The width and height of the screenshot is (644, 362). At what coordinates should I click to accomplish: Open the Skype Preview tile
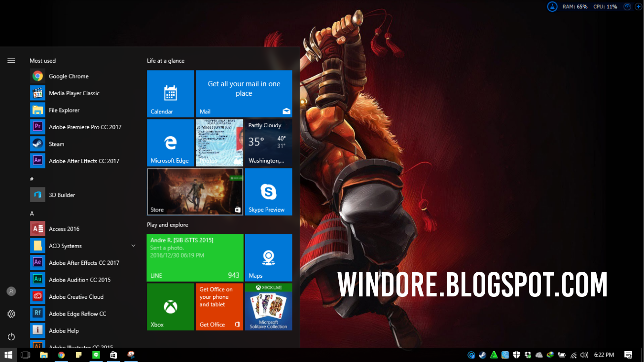pos(269,192)
